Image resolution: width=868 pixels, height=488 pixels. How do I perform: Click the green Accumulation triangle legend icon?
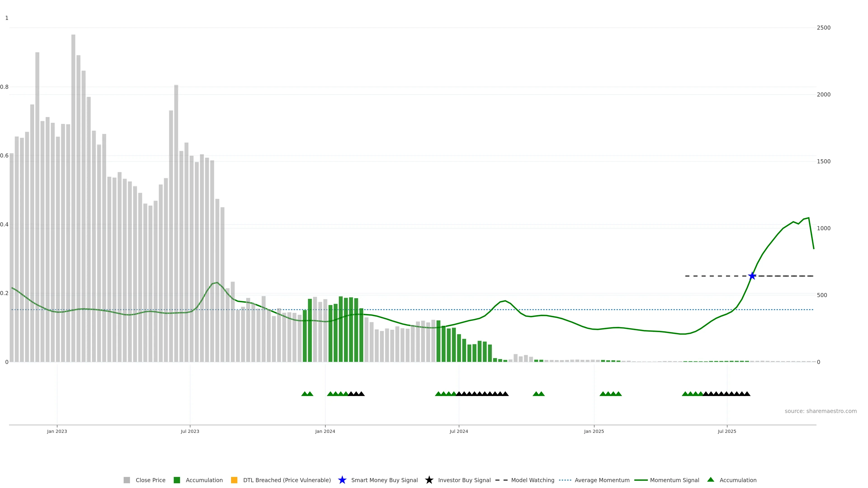pyautogui.click(x=711, y=480)
